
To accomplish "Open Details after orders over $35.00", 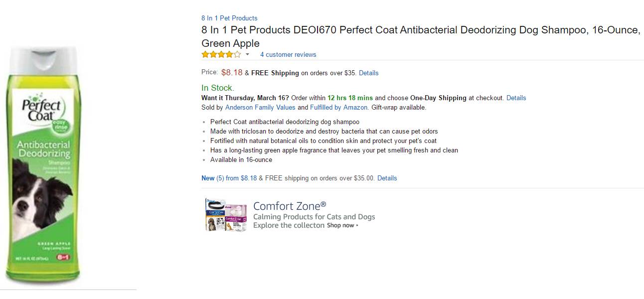I will [x=387, y=178].
